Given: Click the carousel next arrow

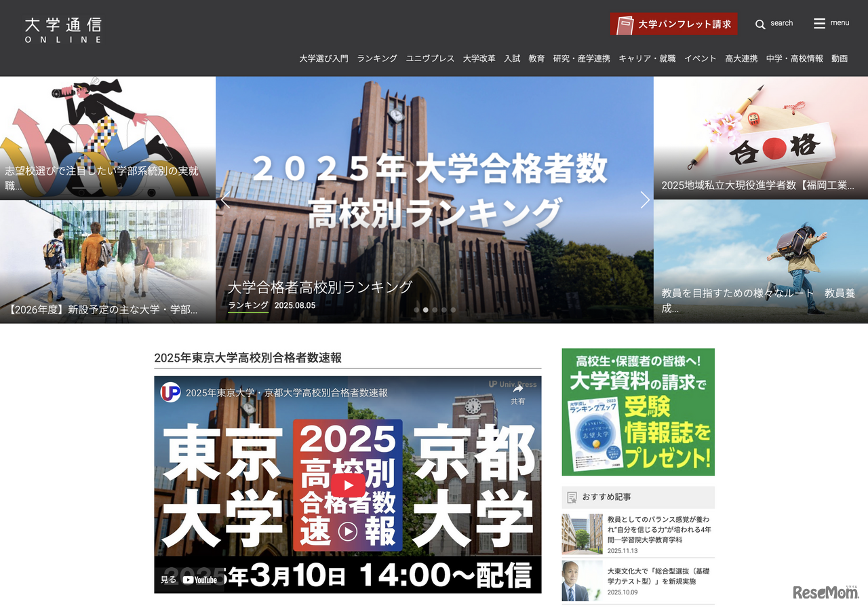Looking at the screenshot, I should click(x=644, y=199).
